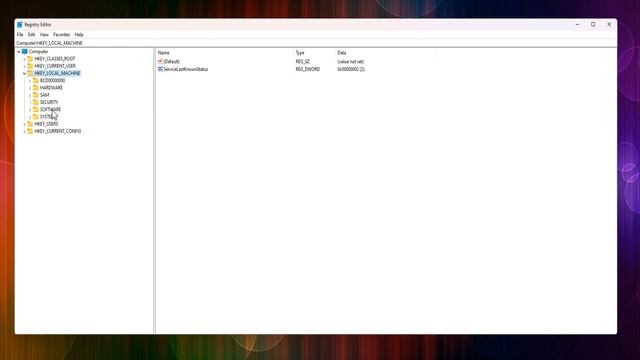Screen dimensions: 640x360
Task: Open the Edit menu
Action: [x=31, y=35]
